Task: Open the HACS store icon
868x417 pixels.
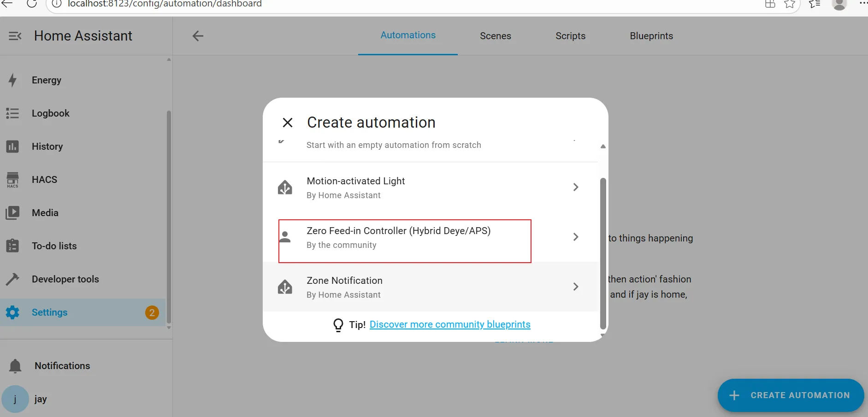Action: point(13,180)
